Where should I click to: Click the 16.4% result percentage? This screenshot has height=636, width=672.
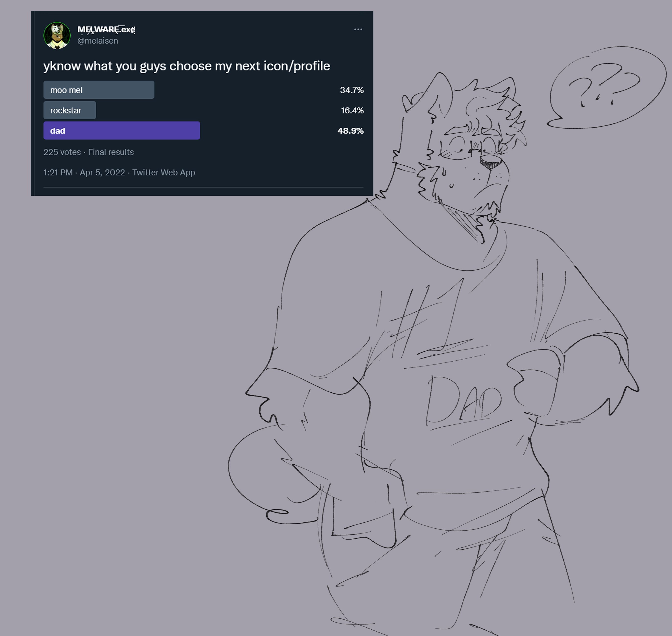(352, 111)
